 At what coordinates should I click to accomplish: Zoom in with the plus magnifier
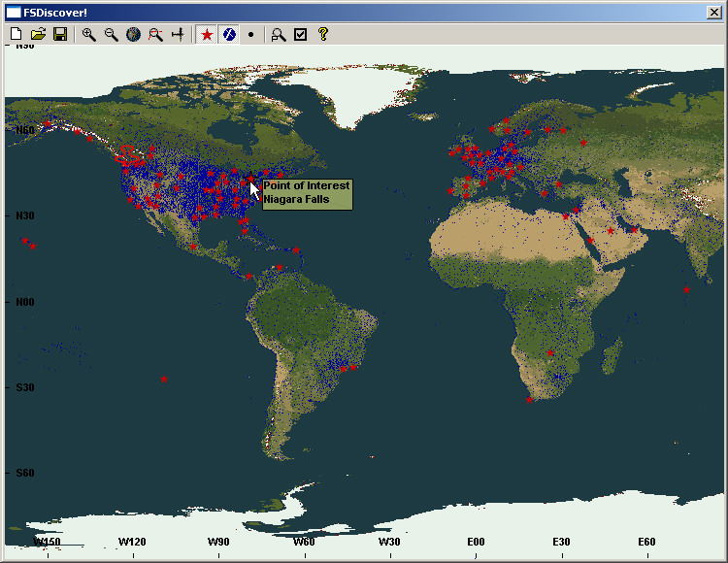(x=88, y=34)
